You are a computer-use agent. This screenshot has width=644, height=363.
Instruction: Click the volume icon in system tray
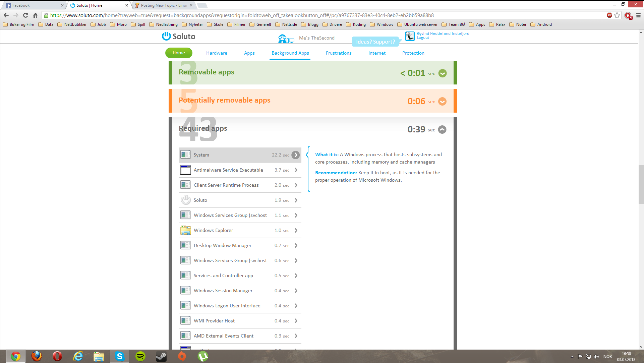[596, 356]
